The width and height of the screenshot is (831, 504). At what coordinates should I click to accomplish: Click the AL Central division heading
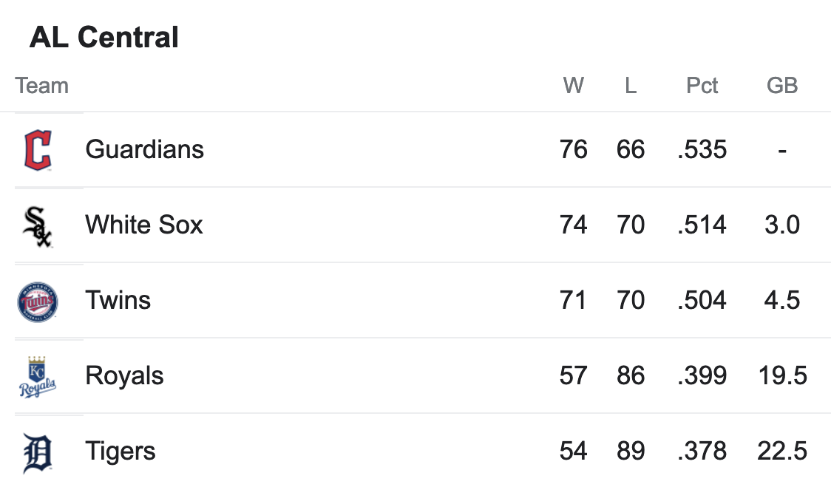tap(104, 37)
